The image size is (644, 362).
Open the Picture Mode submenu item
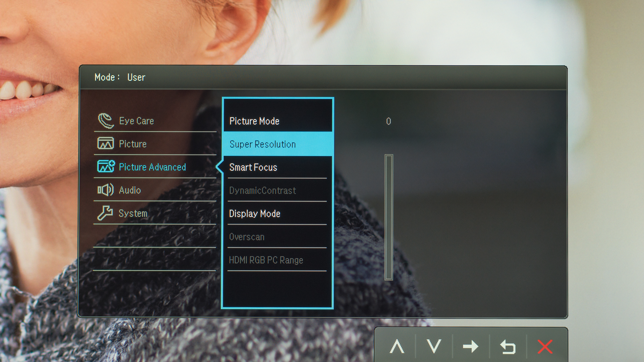(x=278, y=121)
